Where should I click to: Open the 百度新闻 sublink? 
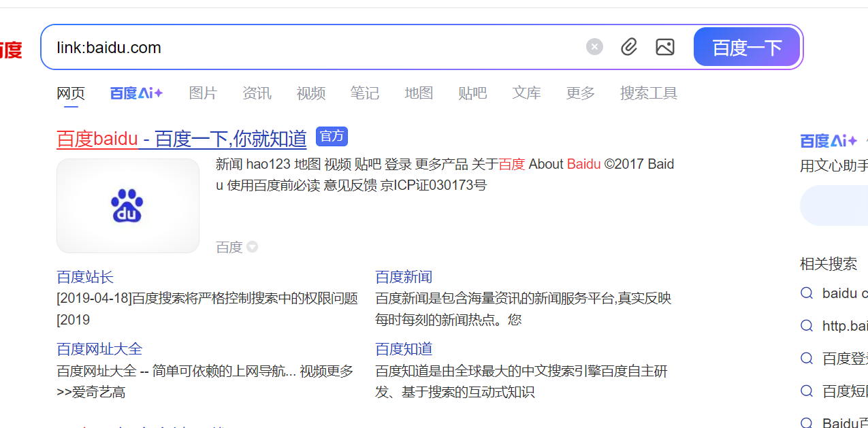click(404, 277)
